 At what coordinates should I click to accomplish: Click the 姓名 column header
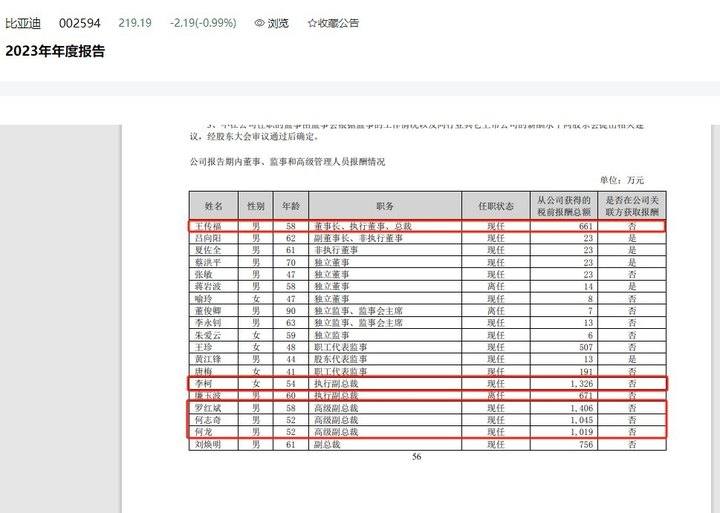click(x=214, y=206)
